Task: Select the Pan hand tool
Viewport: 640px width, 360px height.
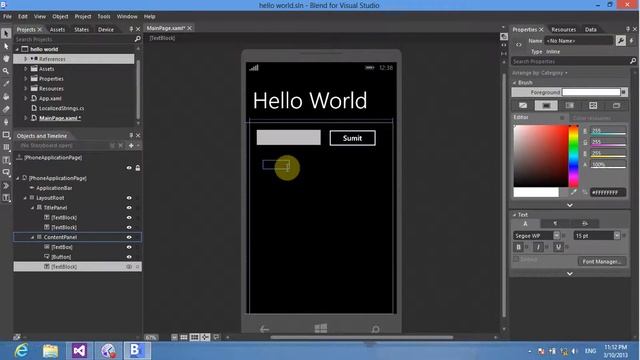Action: click(x=6, y=58)
